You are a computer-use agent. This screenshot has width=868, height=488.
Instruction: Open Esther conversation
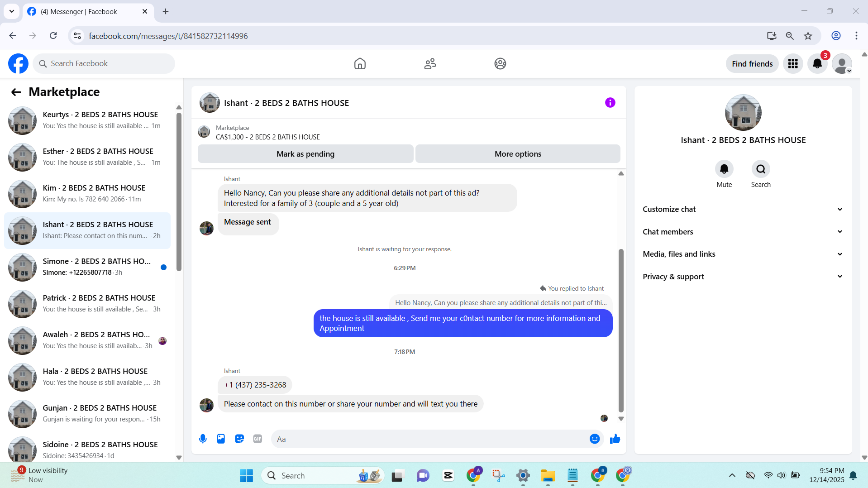87,157
